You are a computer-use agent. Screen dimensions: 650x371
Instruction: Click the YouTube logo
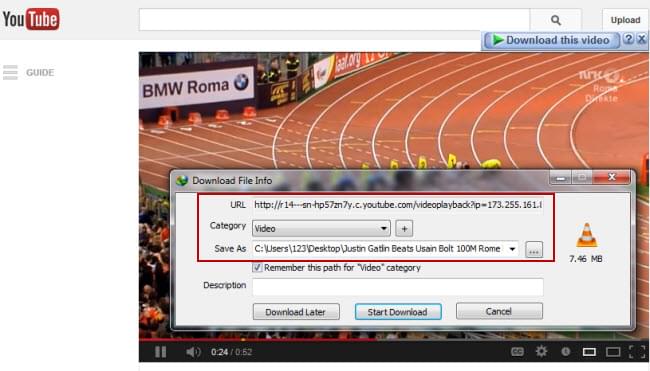coord(31,19)
